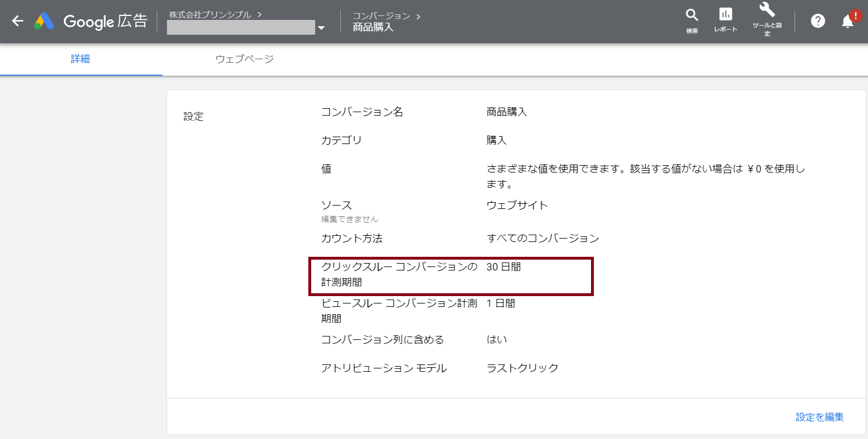Open the notifications bell icon
This screenshot has height=439, width=868.
pos(847,22)
